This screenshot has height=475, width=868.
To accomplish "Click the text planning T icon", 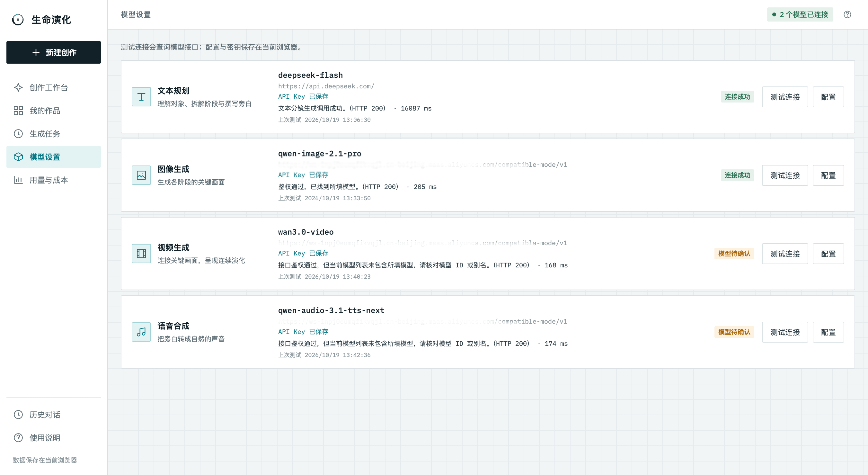I will click(141, 97).
